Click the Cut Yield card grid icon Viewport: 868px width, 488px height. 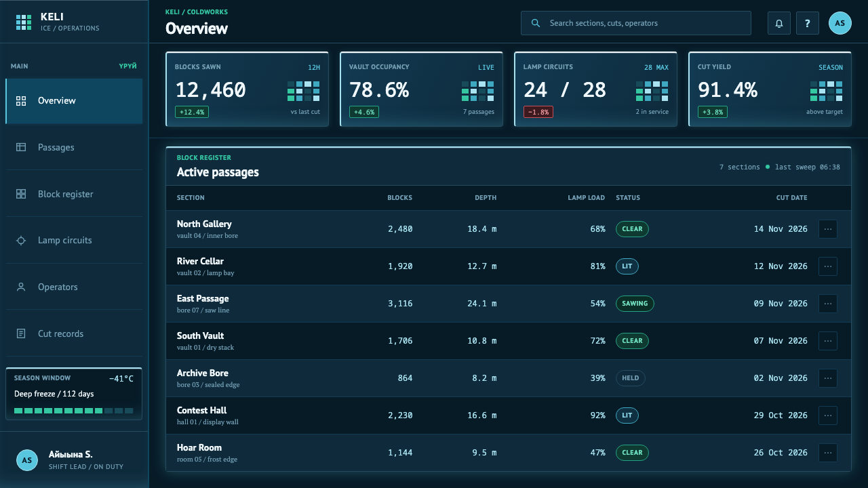[x=827, y=91]
